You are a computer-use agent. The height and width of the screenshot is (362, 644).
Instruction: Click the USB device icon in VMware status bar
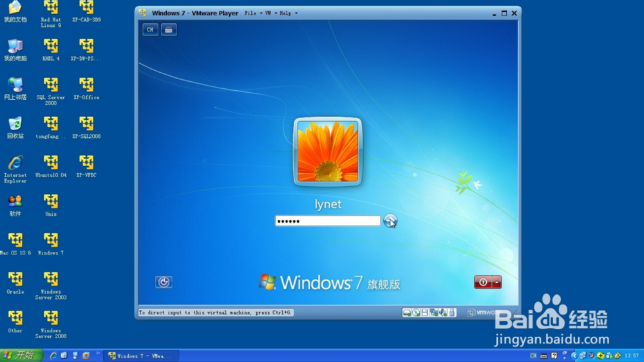click(452, 312)
